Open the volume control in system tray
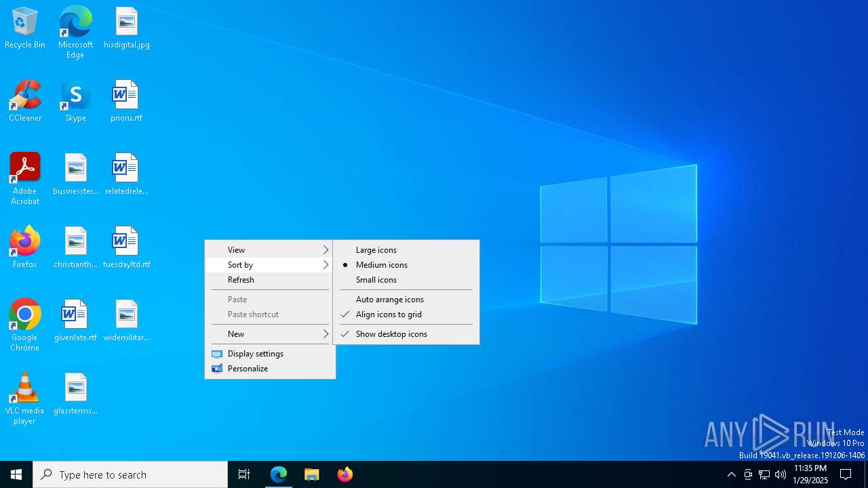The image size is (868, 488). pos(781,474)
